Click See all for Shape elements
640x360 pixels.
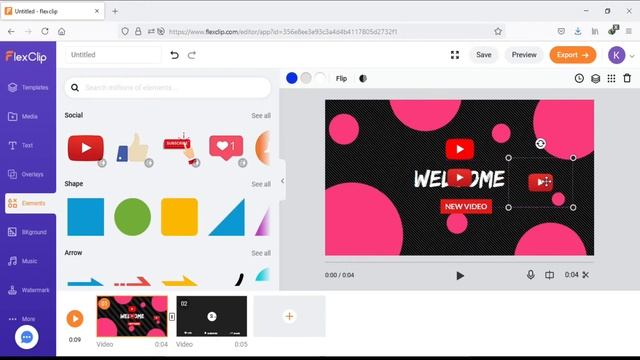pos(261,184)
